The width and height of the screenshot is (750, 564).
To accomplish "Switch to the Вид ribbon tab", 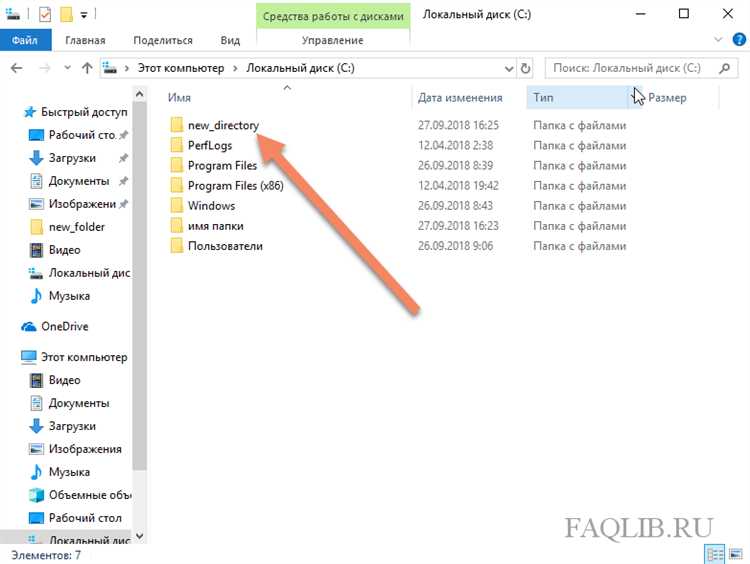I will tap(230, 40).
